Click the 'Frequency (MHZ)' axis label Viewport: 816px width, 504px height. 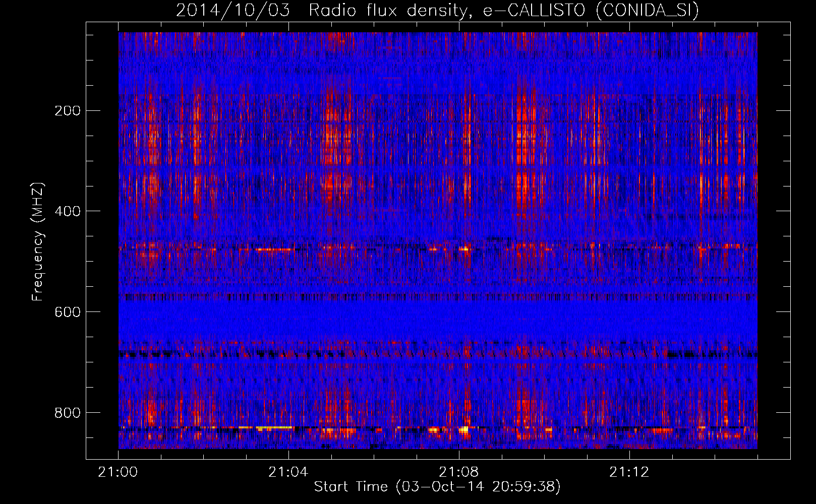(x=38, y=242)
